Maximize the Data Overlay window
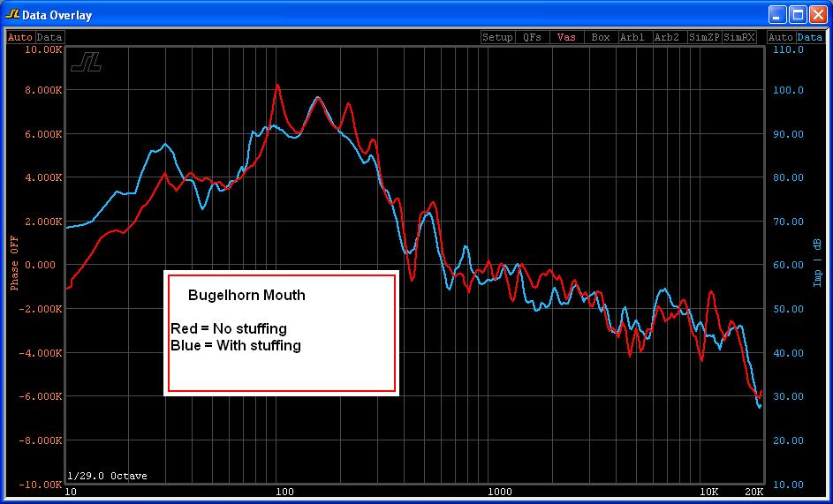Image resolution: width=833 pixels, height=504 pixels. click(x=798, y=15)
